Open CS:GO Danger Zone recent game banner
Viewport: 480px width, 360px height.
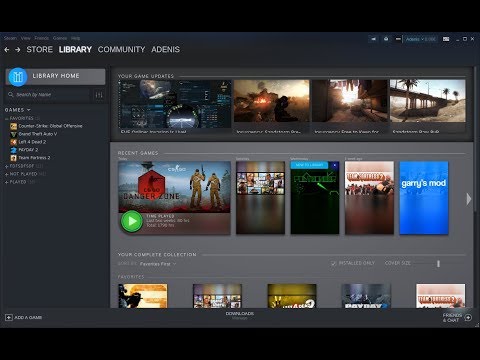174,187
